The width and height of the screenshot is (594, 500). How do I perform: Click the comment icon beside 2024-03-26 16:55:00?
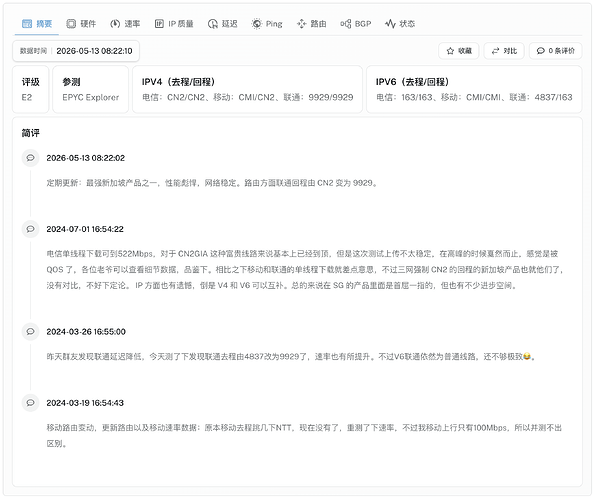point(30,331)
